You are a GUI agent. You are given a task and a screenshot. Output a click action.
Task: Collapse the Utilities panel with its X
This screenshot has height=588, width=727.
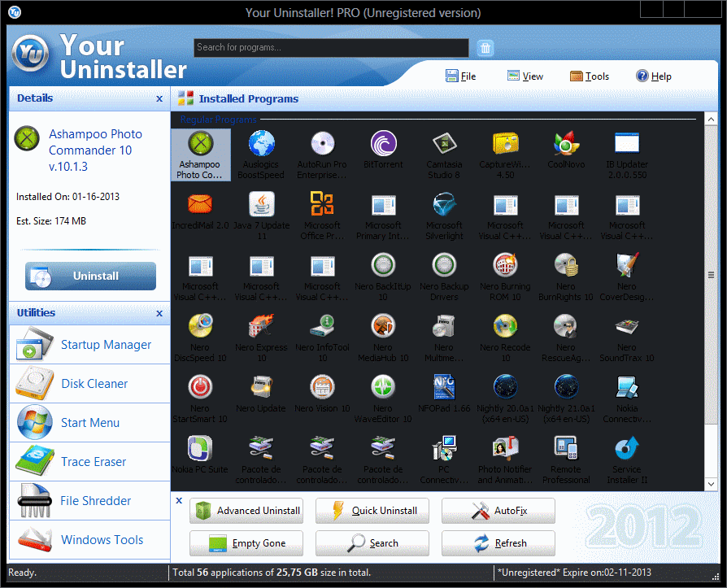pos(159,313)
